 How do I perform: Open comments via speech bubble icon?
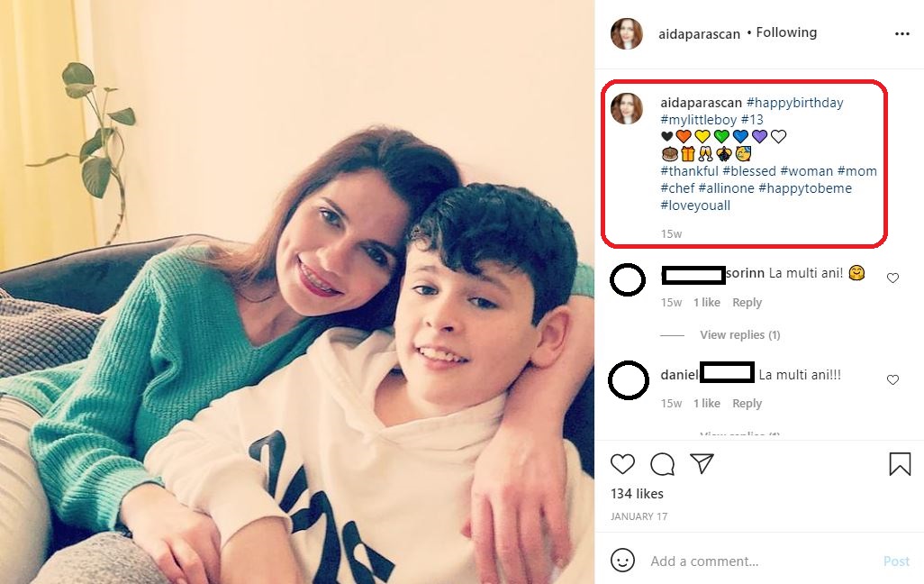point(663,464)
